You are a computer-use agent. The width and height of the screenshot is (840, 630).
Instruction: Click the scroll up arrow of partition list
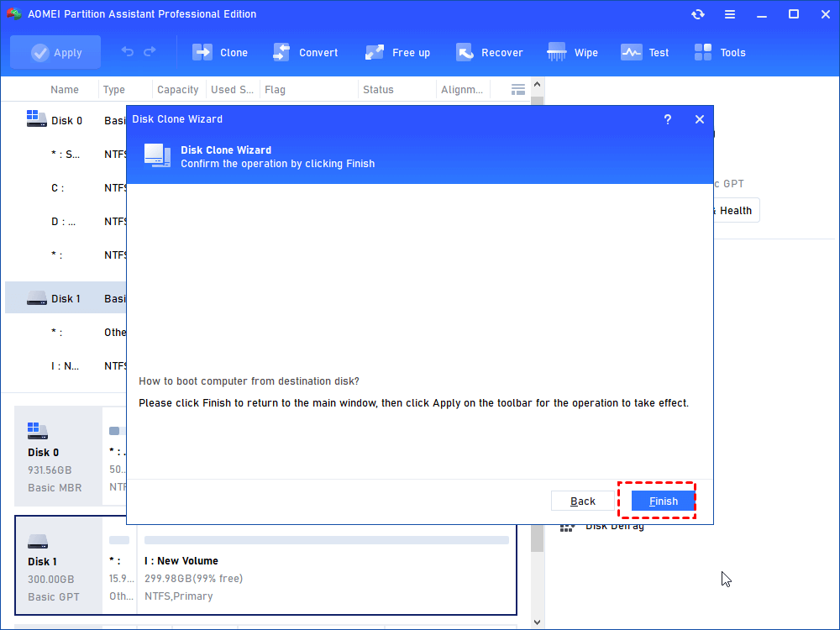(x=538, y=85)
